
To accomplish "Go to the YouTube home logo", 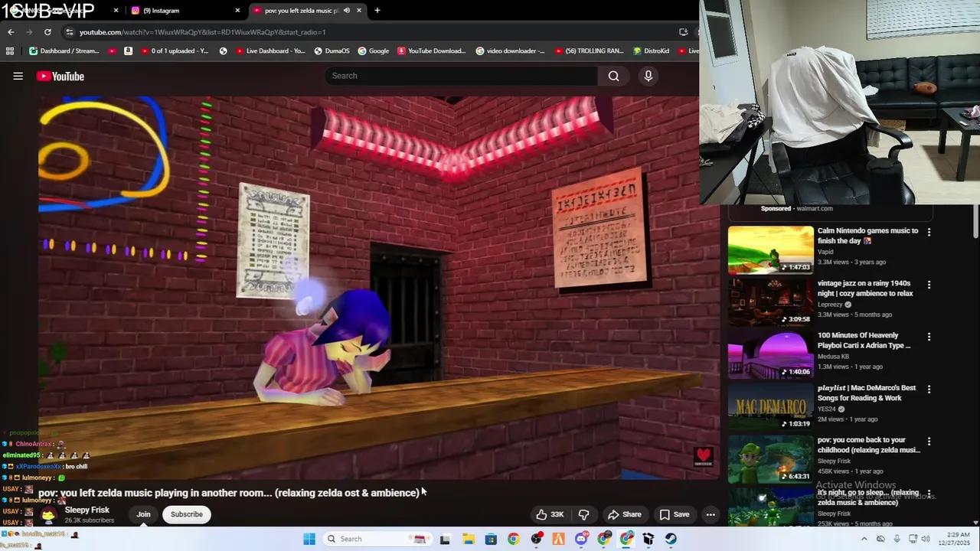I will pyautogui.click(x=60, y=76).
